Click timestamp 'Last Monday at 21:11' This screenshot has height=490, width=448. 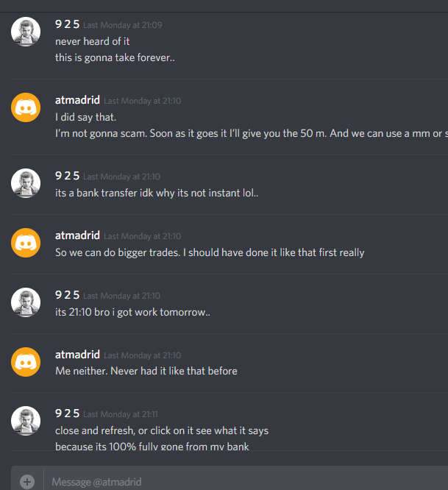click(x=121, y=414)
